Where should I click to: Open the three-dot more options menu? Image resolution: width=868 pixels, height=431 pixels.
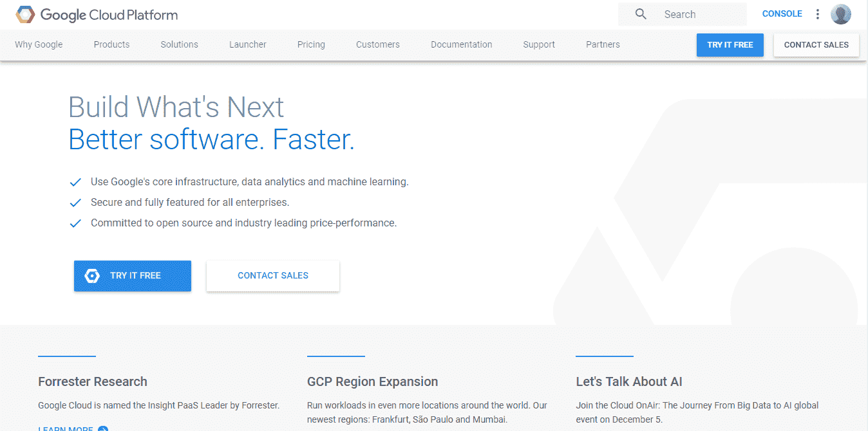click(818, 14)
